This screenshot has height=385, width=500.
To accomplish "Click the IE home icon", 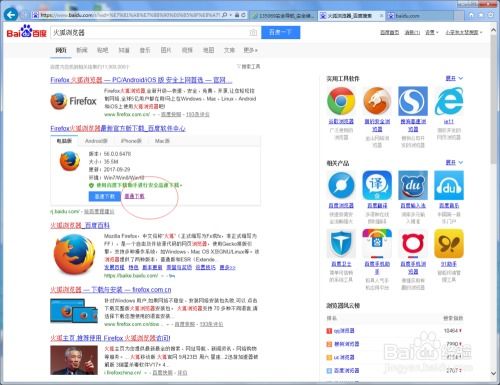I will pyautogui.click(x=471, y=15).
